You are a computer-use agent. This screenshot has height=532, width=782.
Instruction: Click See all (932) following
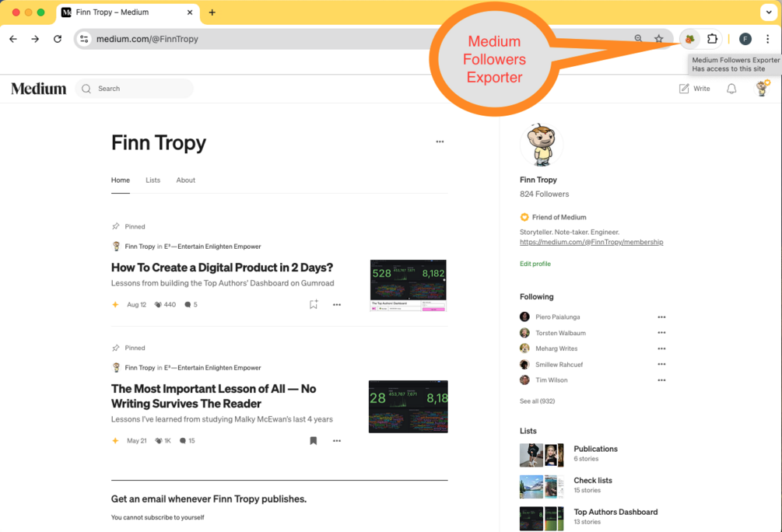(x=537, y=401)
